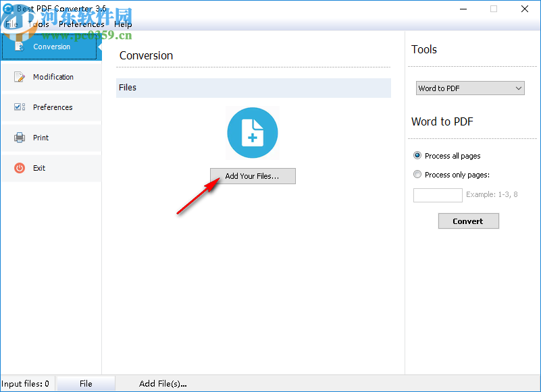Viewport: 541px width, 392px height.
Task: Click the large blue add-document icon
Action: coord(252,132)
